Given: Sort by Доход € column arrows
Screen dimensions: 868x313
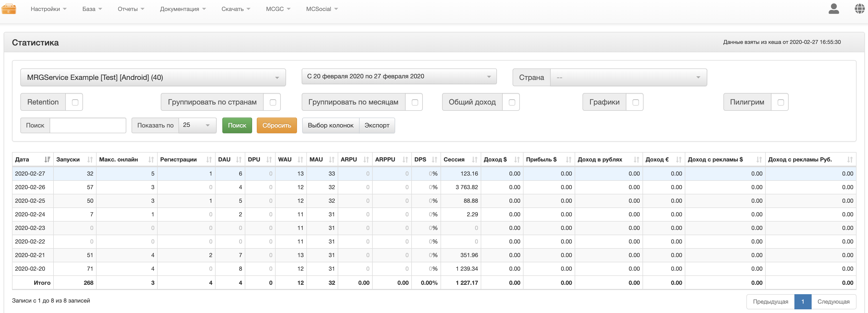Looking at the screenshot, I should click(x=678, y=160).
